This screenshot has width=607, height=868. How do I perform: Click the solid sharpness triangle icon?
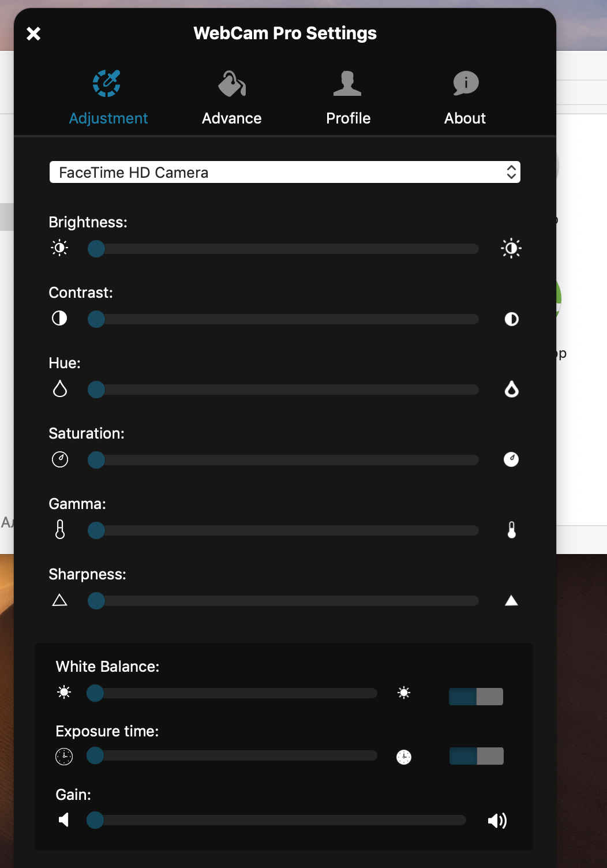(511, 601)
